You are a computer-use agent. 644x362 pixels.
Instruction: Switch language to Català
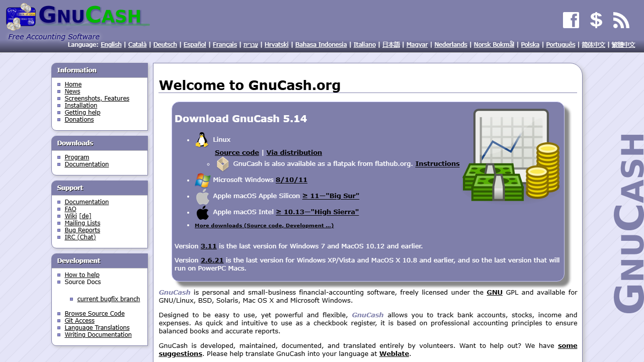137,45
